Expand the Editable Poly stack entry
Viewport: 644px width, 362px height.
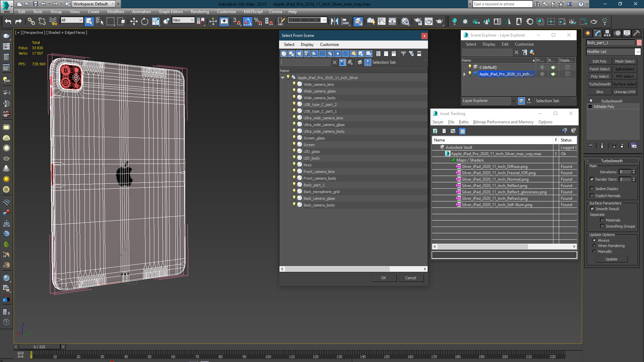590,107
